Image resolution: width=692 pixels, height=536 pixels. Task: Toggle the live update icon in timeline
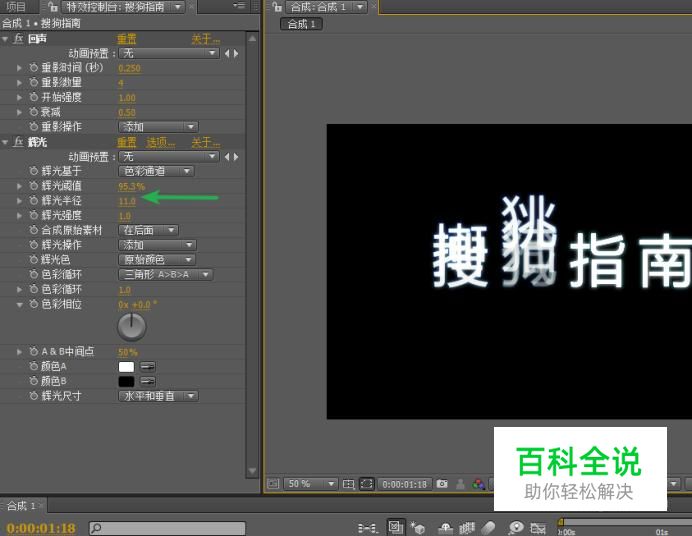395,527
